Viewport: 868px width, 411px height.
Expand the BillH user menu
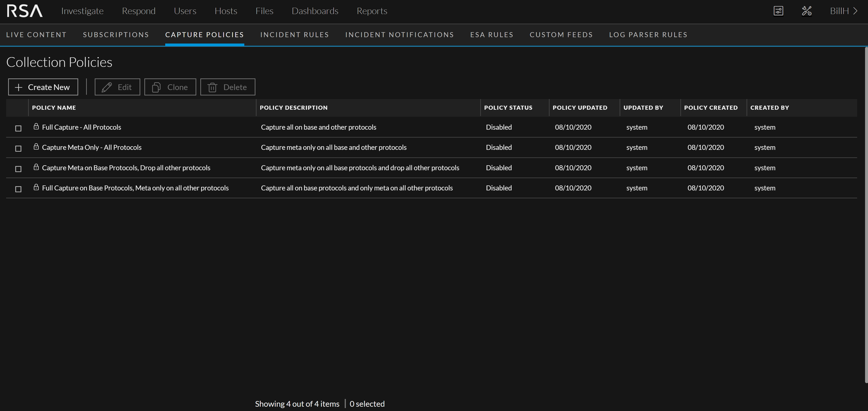(843, 11)
